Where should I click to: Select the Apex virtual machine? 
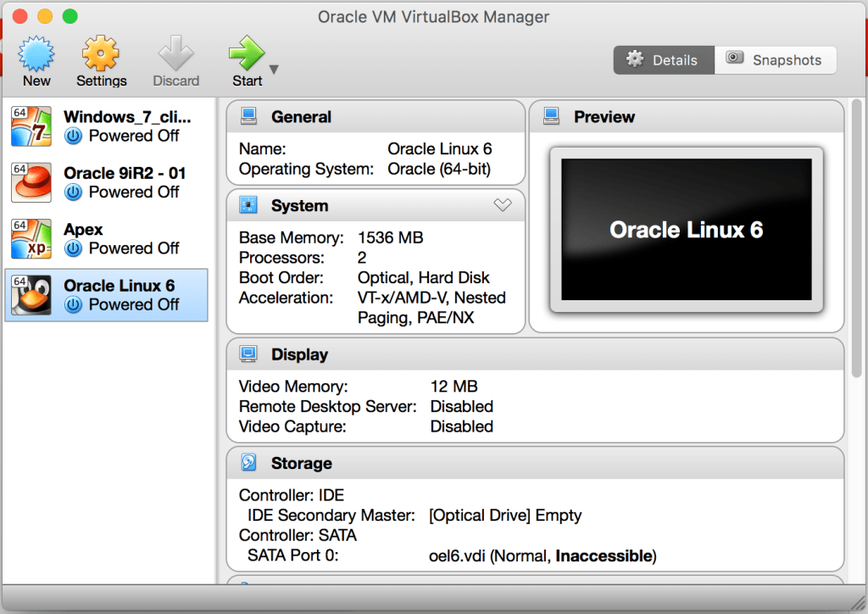coord(106,239)
